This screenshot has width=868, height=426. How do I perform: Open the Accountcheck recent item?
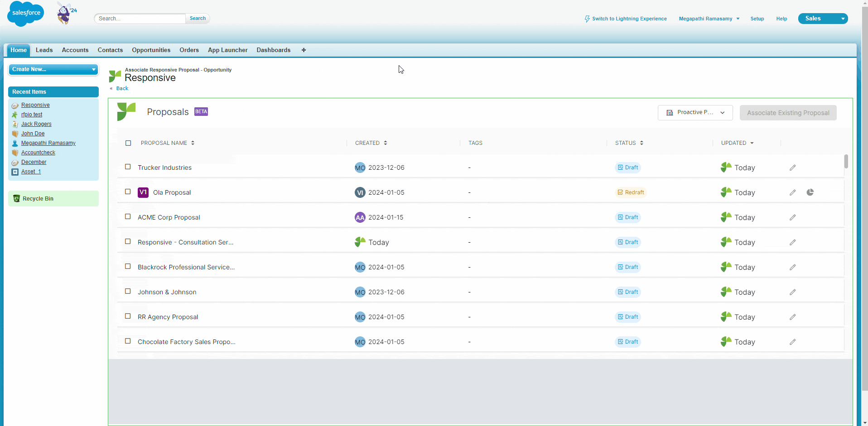tap(38, 153)
